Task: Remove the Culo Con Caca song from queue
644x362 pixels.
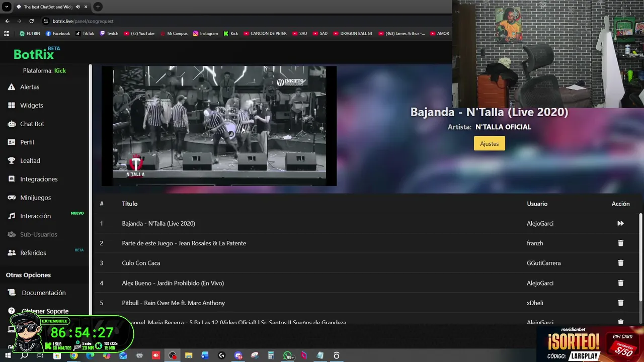Action: pos(620,263)
